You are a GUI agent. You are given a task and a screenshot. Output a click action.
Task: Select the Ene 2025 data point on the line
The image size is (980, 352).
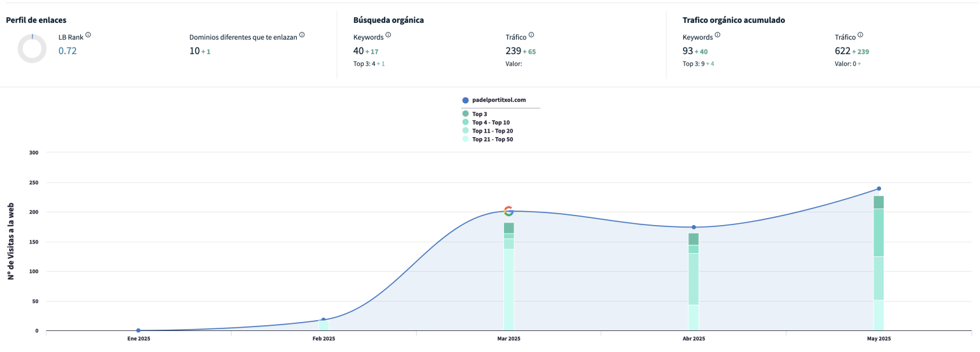pos(138,330)
